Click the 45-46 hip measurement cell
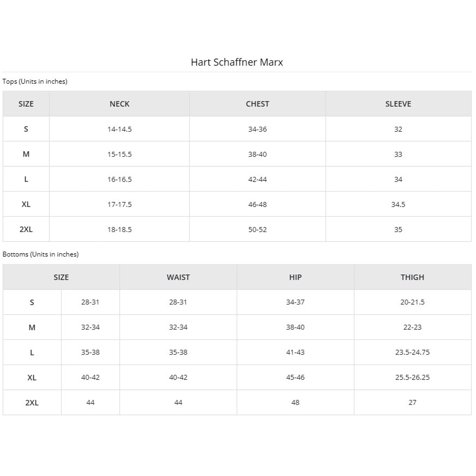 (x=295, y=377)
